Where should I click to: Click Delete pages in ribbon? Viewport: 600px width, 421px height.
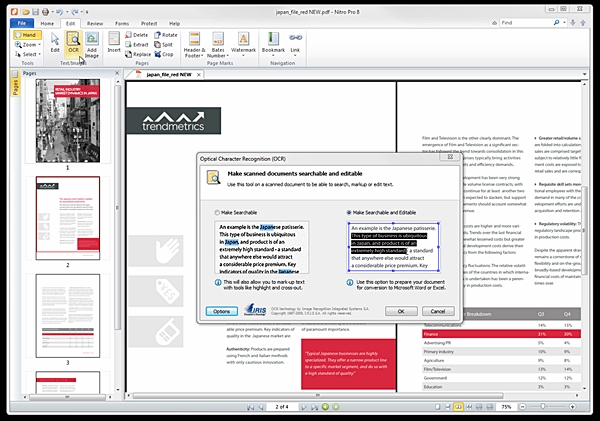pyautogui.click(x=137, y=35)
